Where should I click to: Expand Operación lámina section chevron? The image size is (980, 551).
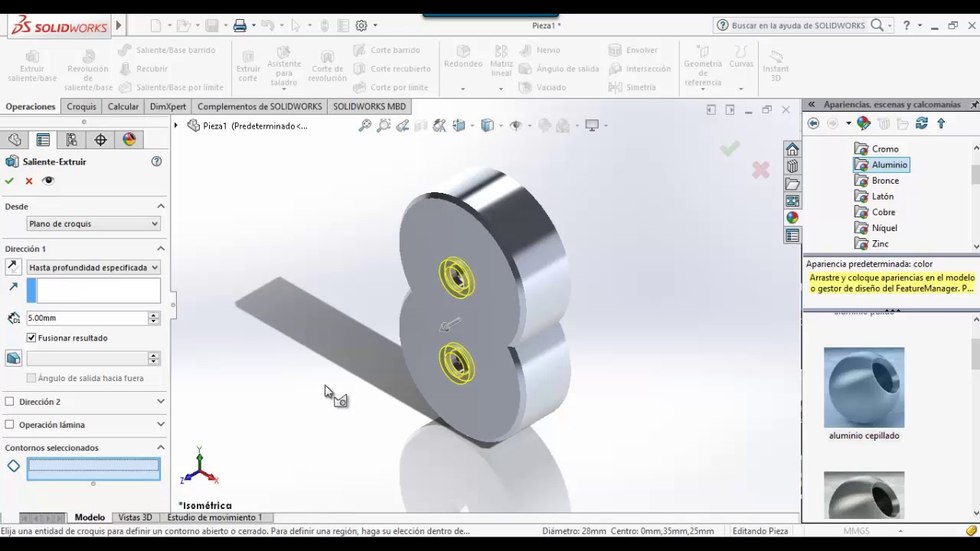point(161,424)
